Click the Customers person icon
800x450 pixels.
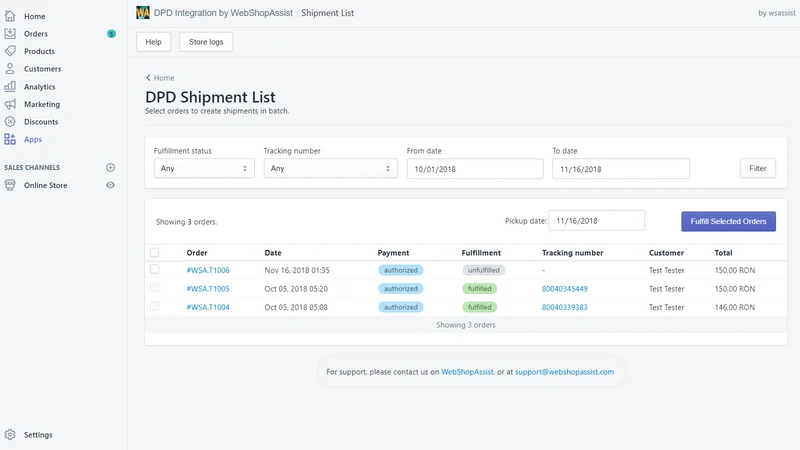(x=10, y=69)
